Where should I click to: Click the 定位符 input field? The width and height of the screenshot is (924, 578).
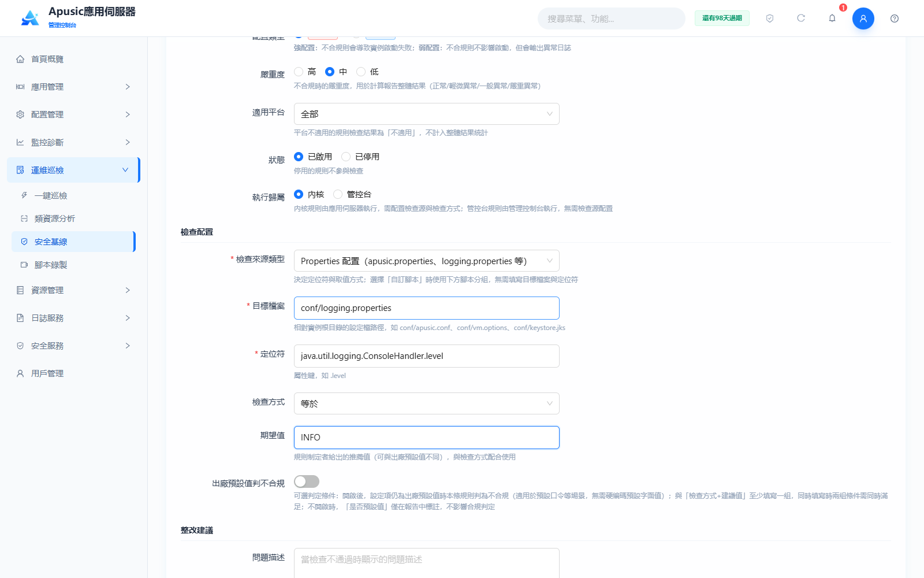click(427, 356)
